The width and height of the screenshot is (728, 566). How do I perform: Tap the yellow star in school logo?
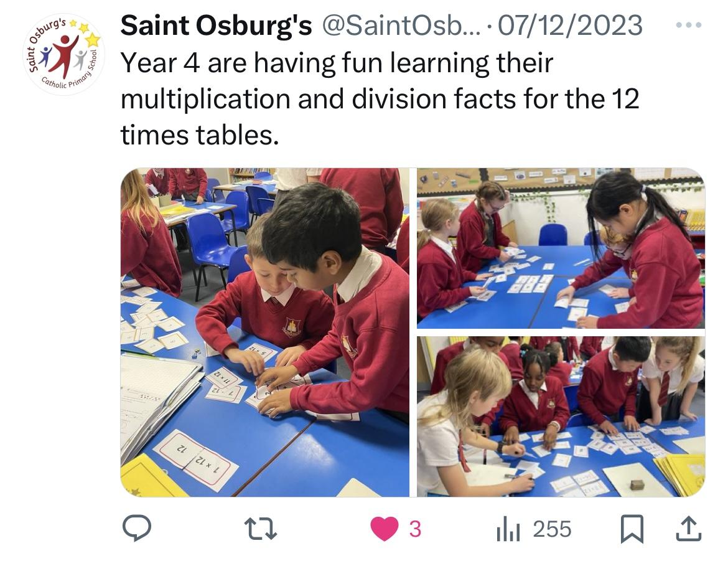[93, 40]
